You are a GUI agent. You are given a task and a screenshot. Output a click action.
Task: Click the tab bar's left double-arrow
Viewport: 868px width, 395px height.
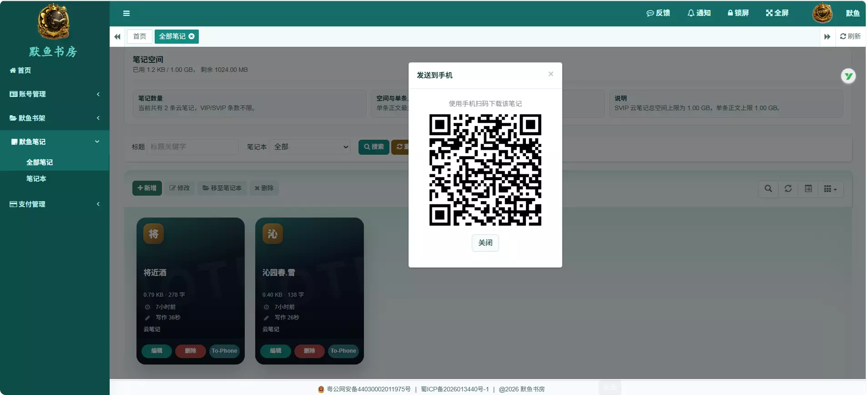click(117, 36)
